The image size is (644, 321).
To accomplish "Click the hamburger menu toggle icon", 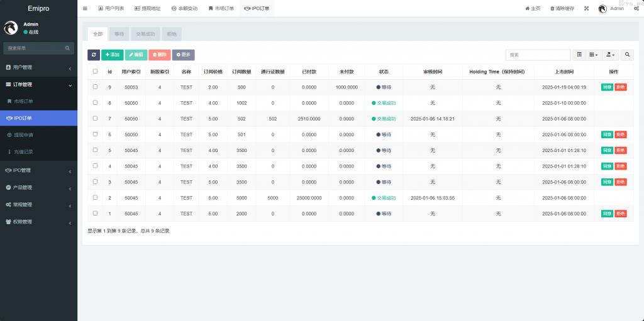I will click(85, 8).
